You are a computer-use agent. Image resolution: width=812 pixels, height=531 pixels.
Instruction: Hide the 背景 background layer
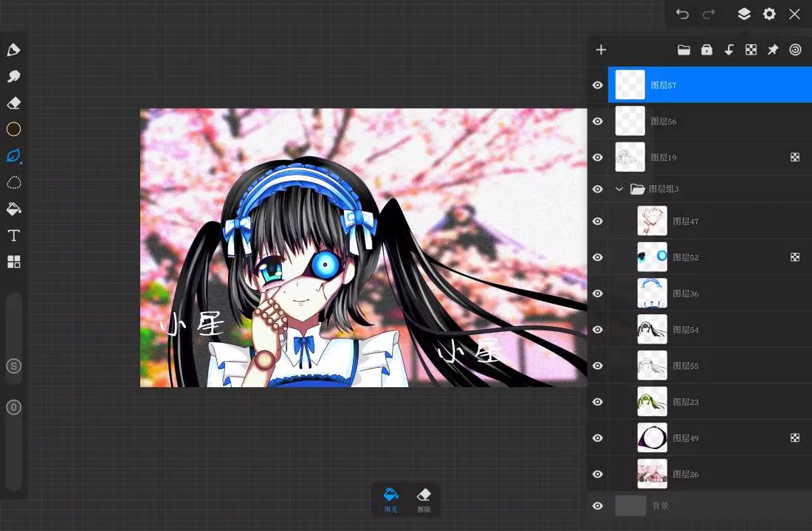tap(598, 506)
